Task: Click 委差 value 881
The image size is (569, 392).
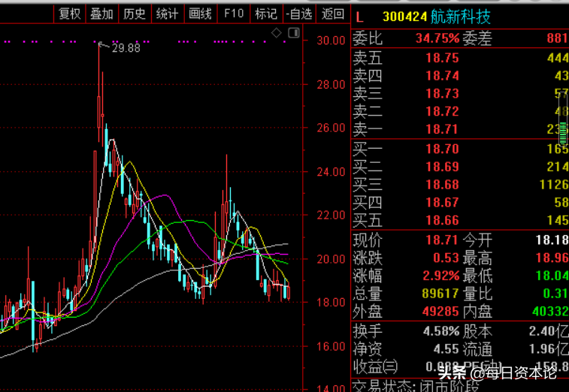Action: coord(557,38)
